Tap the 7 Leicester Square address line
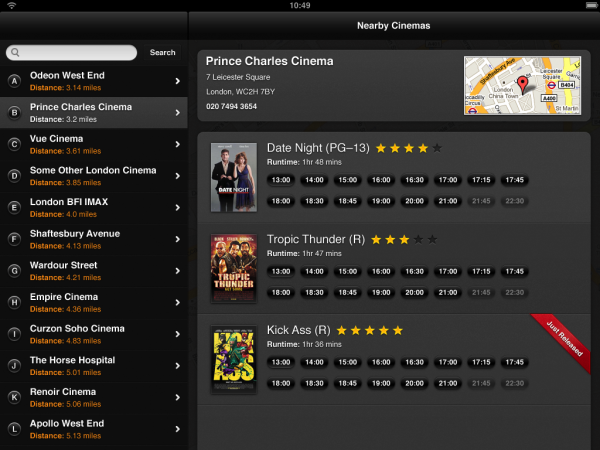This screenshot has width=600, height=450. click(238, 77)
